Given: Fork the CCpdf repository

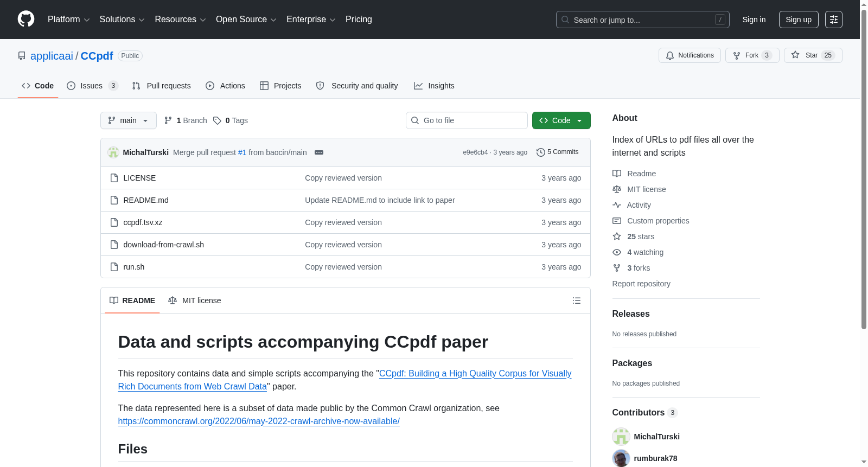Looking at the screenshot, I should pyautogui.click(x=752, y=55).
